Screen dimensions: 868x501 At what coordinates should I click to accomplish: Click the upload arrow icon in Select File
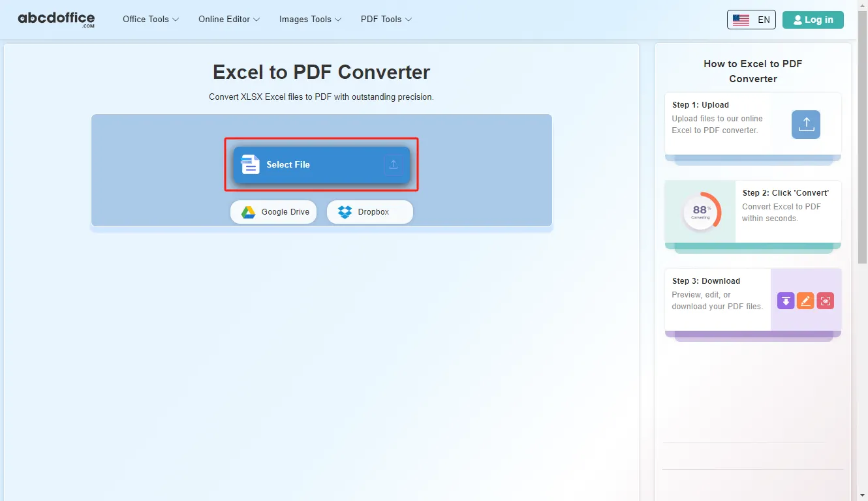pyautogui.click(x=394, y=165)
